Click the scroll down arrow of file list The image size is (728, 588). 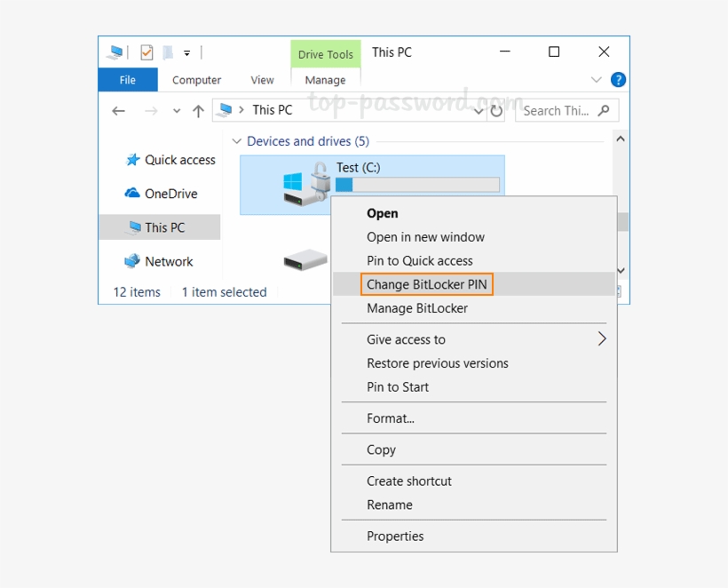click(621, 270)
